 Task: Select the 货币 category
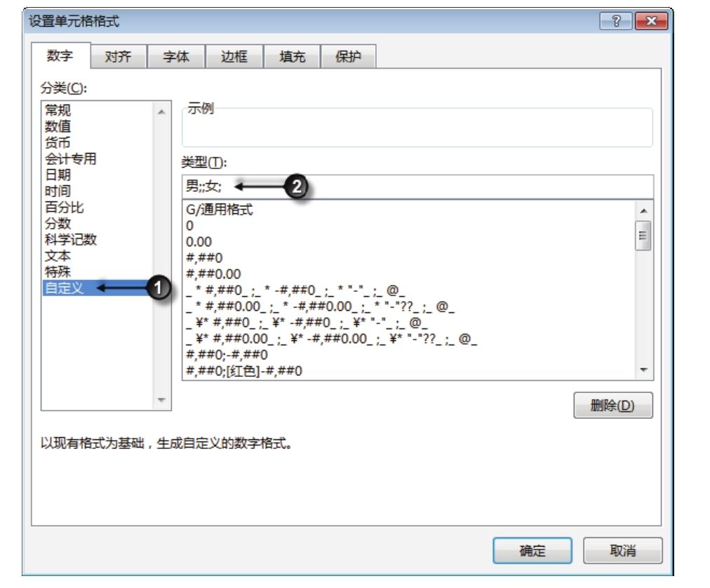58,142
